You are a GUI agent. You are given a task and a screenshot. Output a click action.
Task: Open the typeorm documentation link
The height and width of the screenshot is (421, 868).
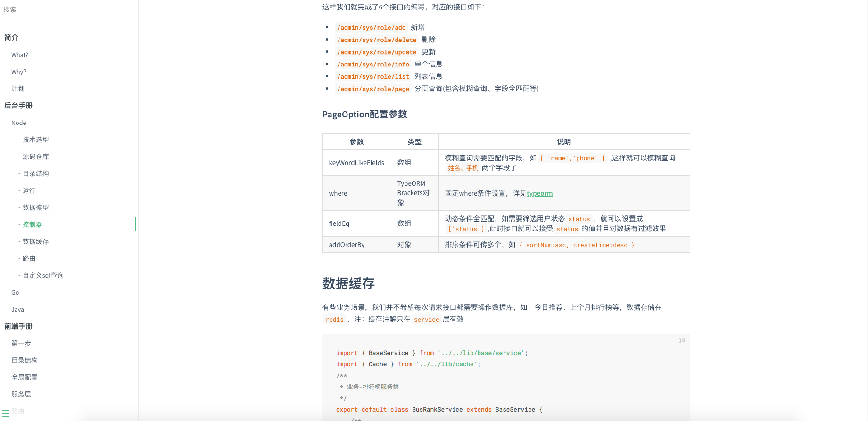point(539,193)
